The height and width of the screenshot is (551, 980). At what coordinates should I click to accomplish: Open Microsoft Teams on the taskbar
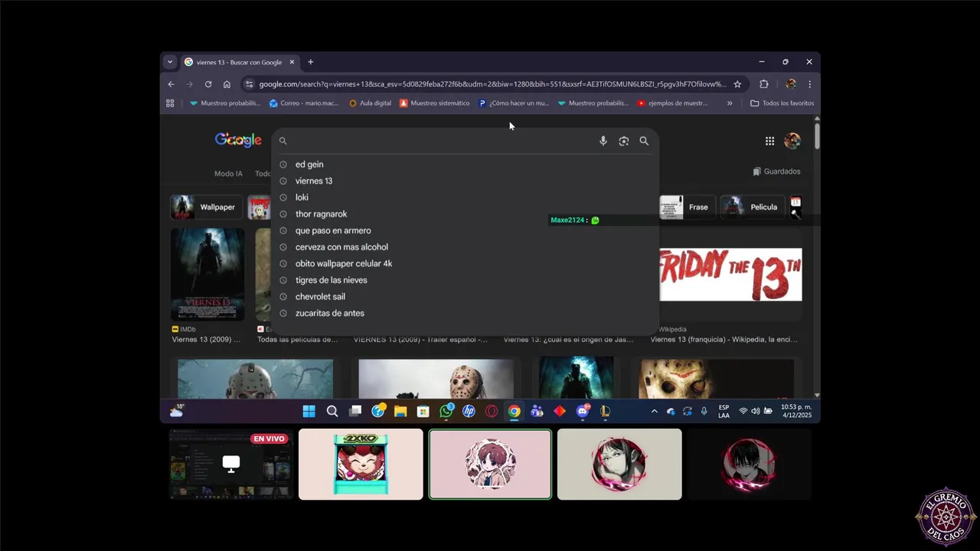537,411
